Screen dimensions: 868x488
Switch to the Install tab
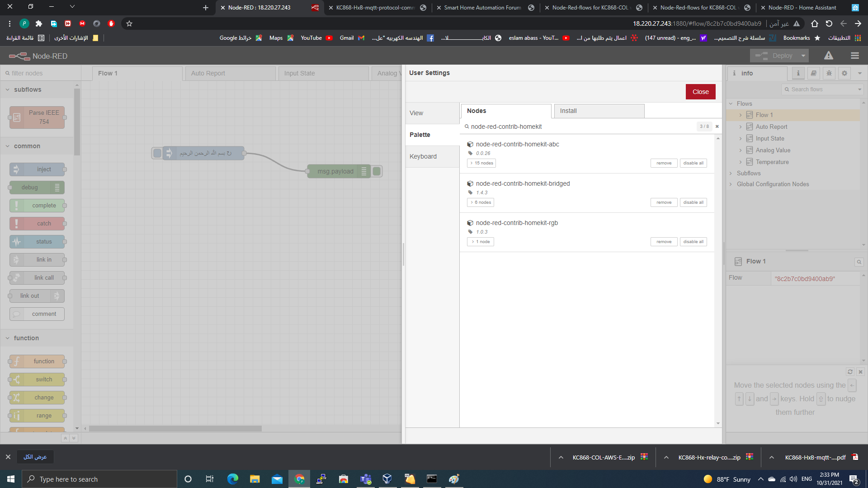(599, 111)
